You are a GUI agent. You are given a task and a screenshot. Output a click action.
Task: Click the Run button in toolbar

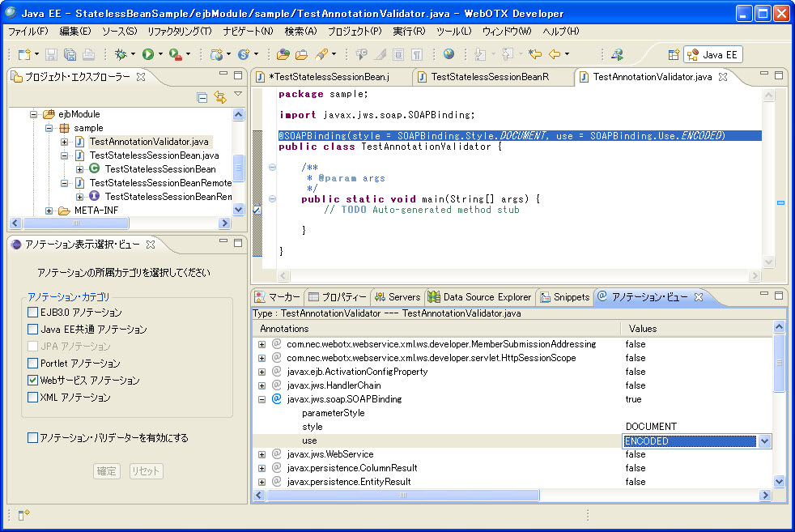coord(148,54)
